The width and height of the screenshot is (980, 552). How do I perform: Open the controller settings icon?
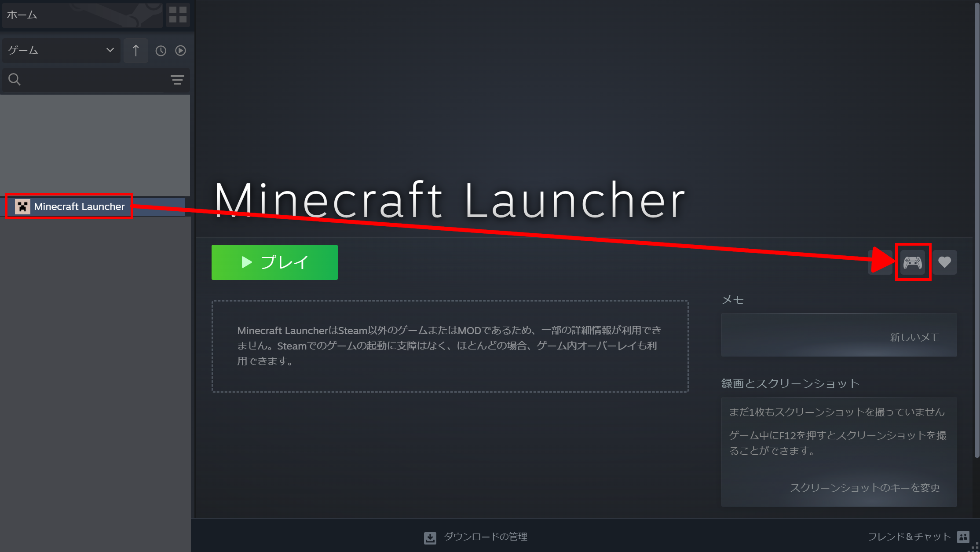pos(913,262)
